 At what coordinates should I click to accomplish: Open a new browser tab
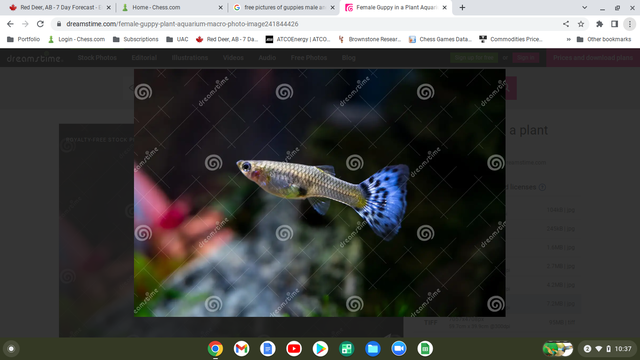pos(462,7)
